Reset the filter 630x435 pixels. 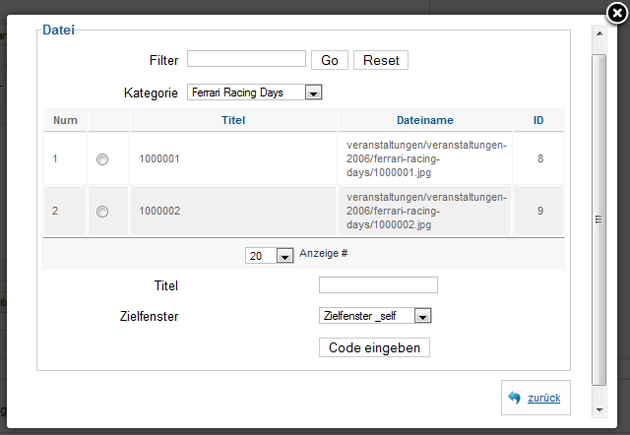pos(380,60)
